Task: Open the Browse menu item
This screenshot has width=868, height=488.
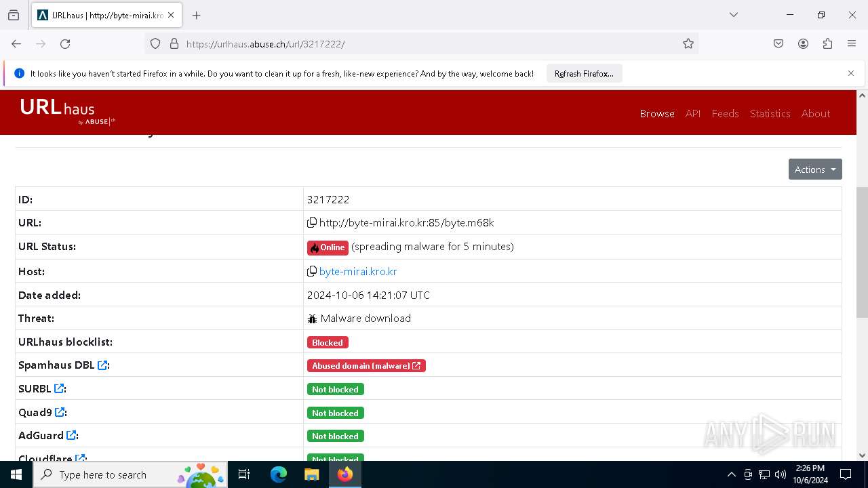Action: 657,113
